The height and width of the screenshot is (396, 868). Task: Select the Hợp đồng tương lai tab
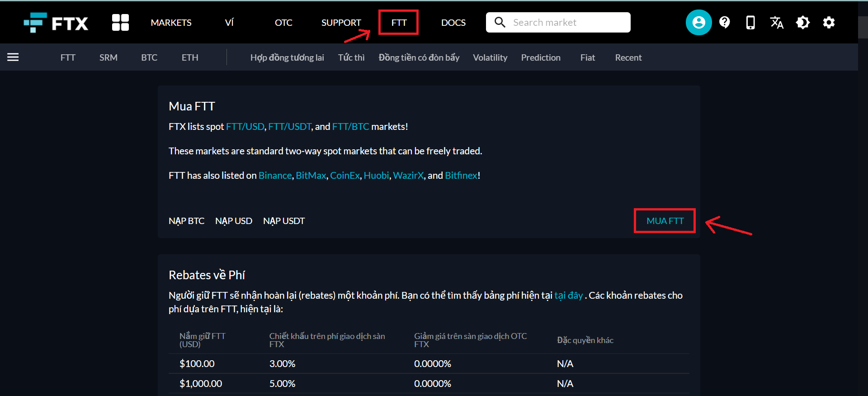(x=287, y=57)
